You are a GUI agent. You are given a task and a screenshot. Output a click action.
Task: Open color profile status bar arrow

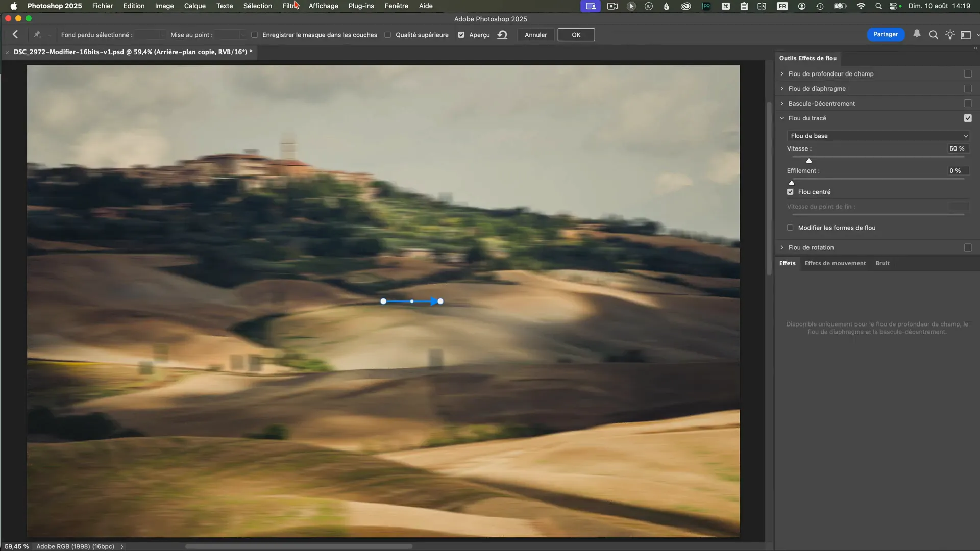click(122, 546)
